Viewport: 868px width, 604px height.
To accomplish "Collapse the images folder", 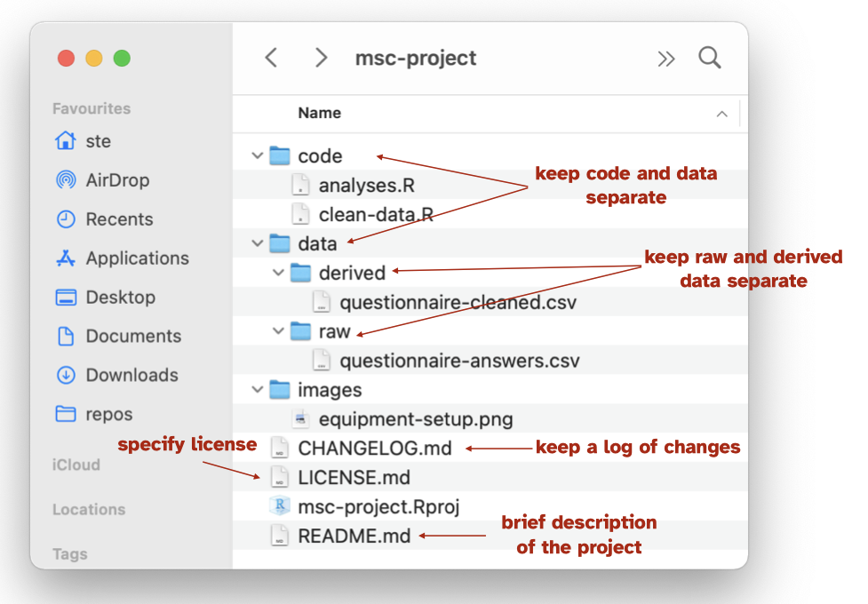I will [258, 390].
